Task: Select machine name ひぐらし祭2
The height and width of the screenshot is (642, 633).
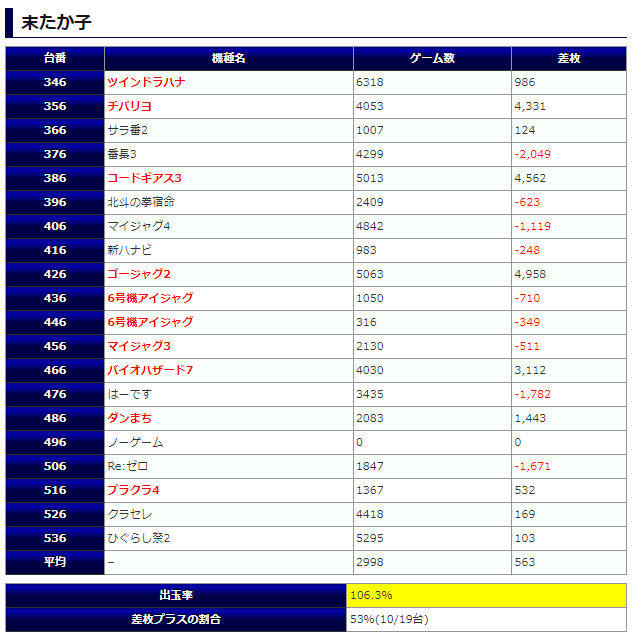Action: click(138, 538)
